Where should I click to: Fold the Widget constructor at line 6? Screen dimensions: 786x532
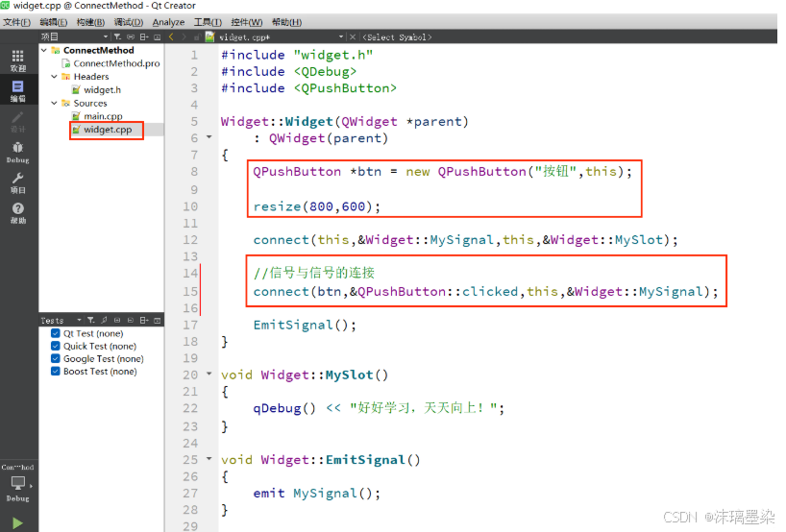pyautogui.click(x=209, y=136)
